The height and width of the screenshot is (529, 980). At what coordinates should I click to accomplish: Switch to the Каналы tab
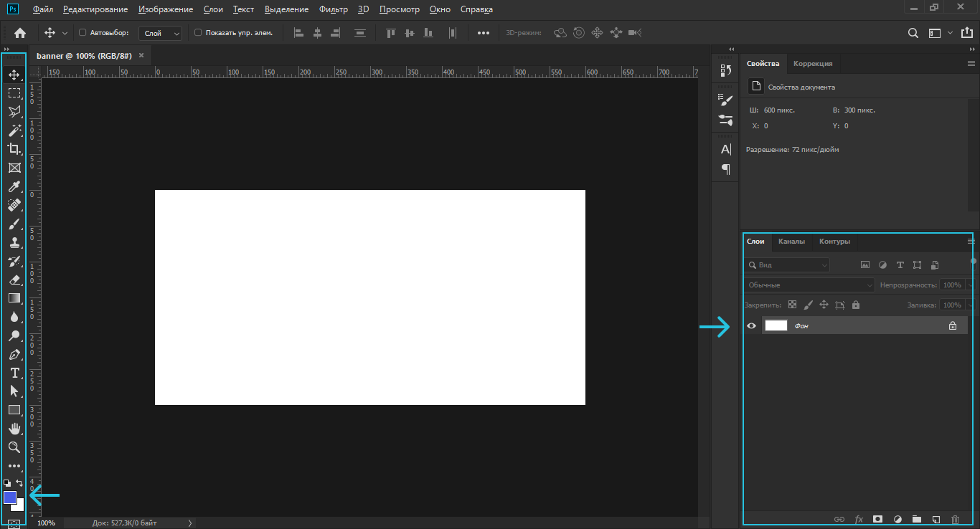click(x=791, y=242)
